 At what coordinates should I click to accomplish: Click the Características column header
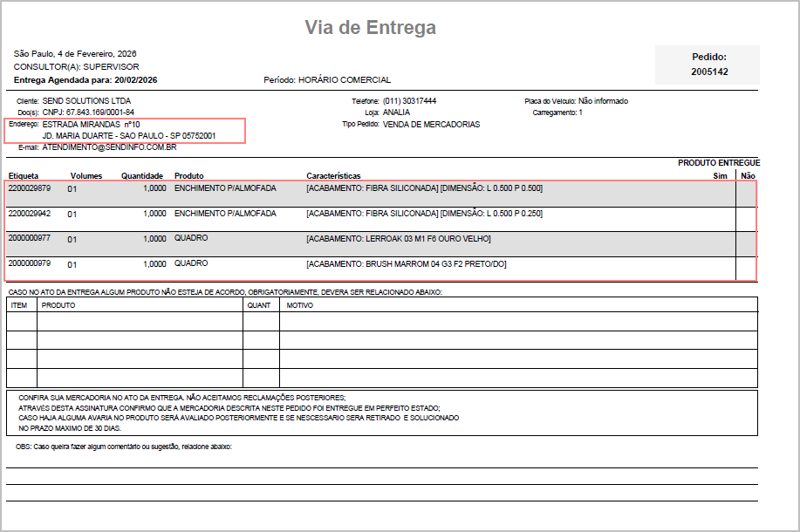pos(333,176)
